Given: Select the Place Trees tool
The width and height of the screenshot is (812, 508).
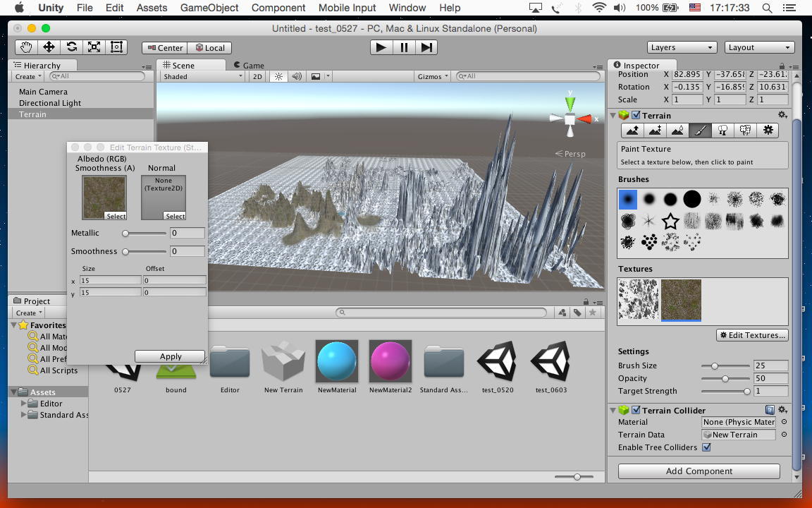Looking at the screenshot, I should (x=722, y=131).
